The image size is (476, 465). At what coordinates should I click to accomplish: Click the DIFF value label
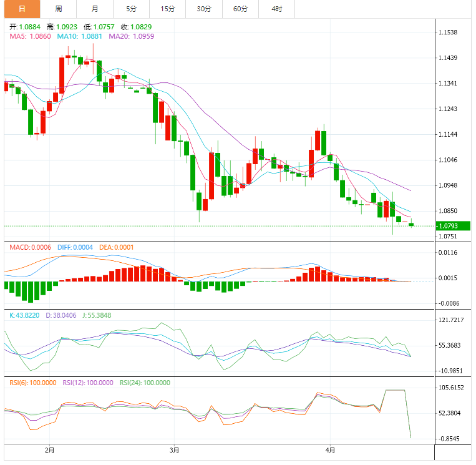click(x=75, y=248)
